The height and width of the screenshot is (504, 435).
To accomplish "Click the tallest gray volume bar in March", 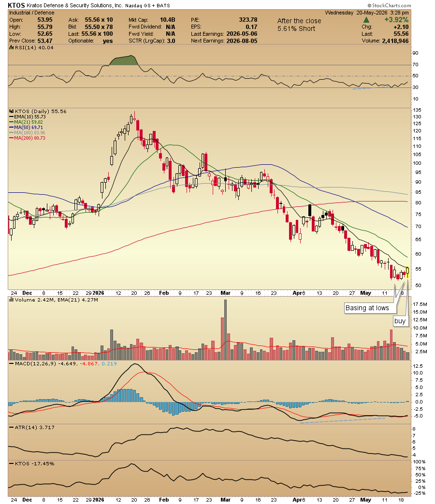I will click(225, 330).
